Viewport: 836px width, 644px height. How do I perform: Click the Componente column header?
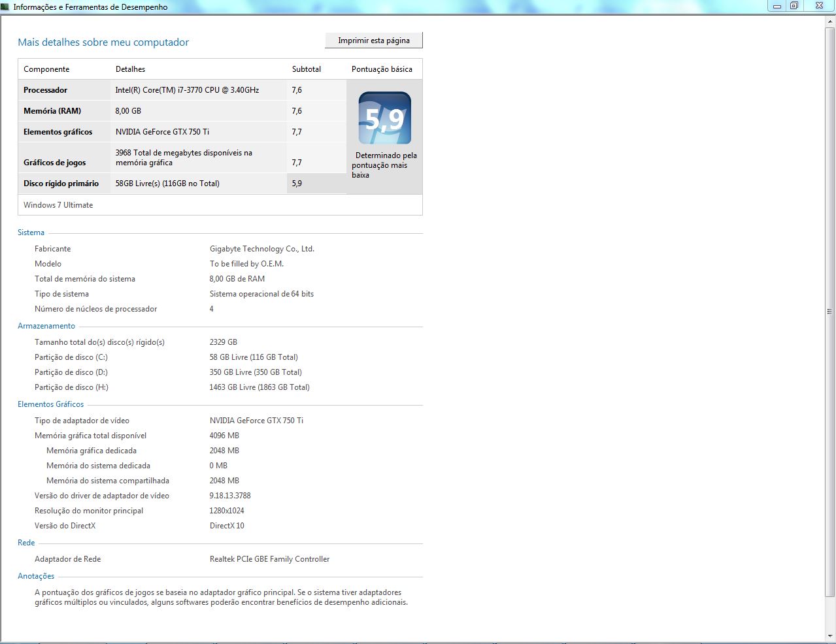[46, 69]
